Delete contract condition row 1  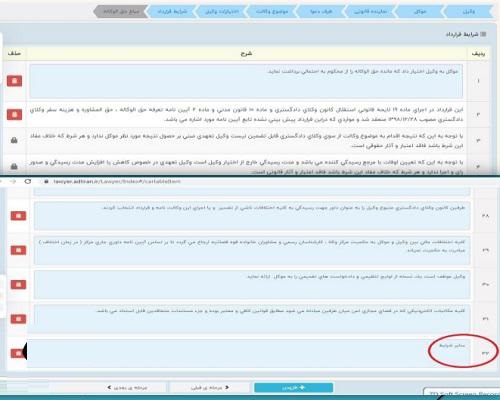click(x=14, y=81)
